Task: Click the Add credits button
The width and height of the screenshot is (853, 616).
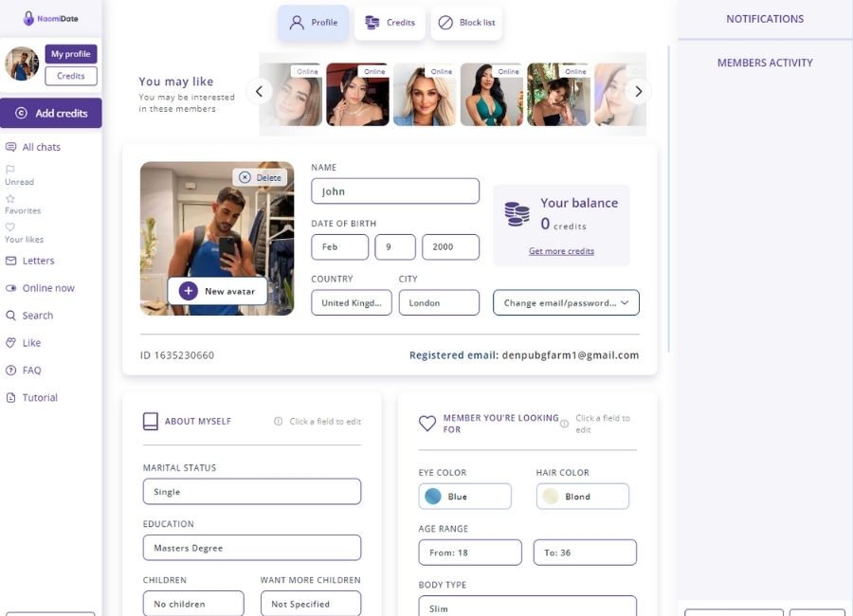Action: click(x=50, y=113)
